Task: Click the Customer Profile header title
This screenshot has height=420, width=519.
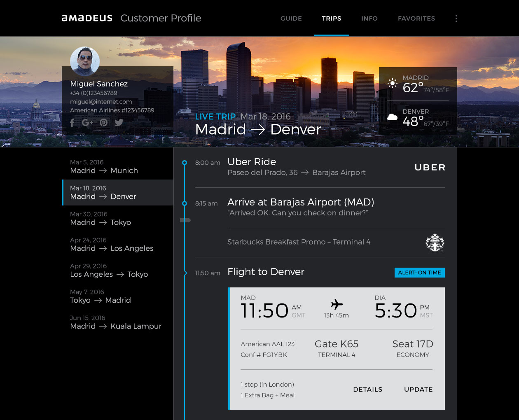Action: pyautogui.click(x=161, y=18)
